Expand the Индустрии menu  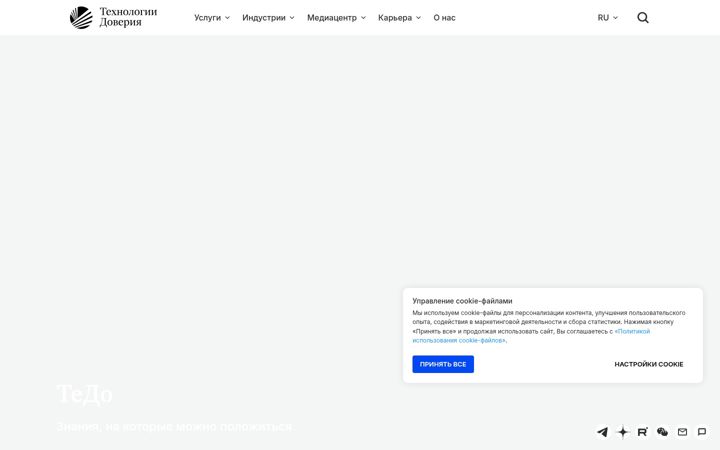pyautogui.click(x=268, y=18)
